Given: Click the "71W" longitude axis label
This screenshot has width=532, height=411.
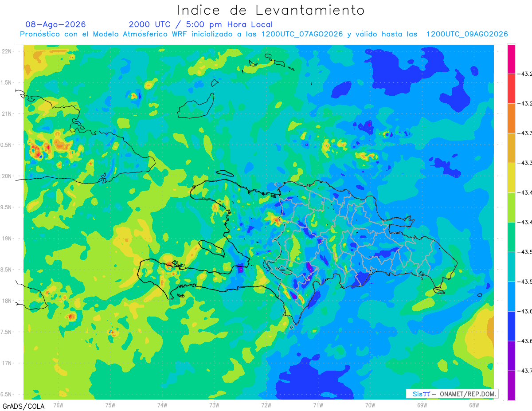Looking at the screenshot, I should click(x=318, y=404).
